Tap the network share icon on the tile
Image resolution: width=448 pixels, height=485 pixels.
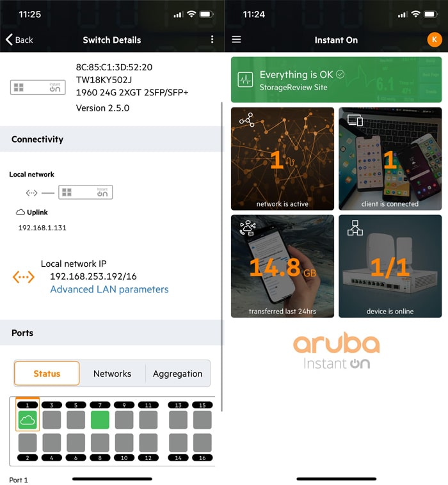(x=246, y=120)
